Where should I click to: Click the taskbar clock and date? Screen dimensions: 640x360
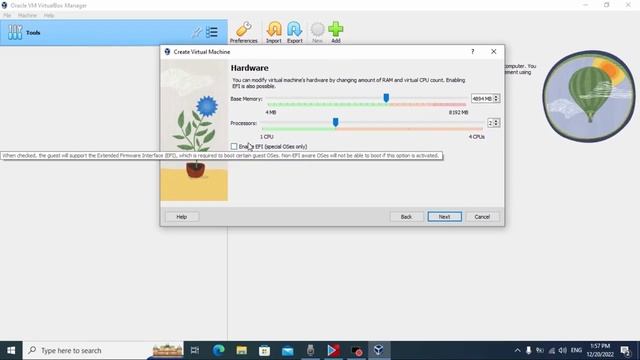tap(600, 350)
